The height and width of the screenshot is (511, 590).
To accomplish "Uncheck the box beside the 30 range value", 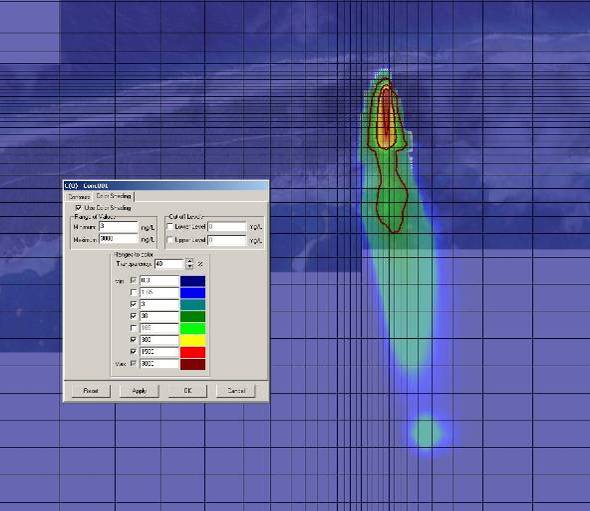I will click(133, 316).
